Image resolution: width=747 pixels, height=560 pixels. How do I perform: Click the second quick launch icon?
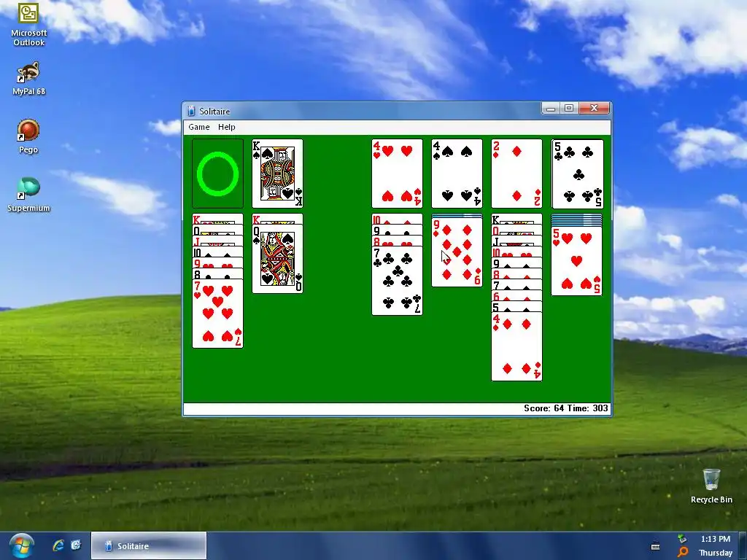pyautogui.click(x=76, y=545)
